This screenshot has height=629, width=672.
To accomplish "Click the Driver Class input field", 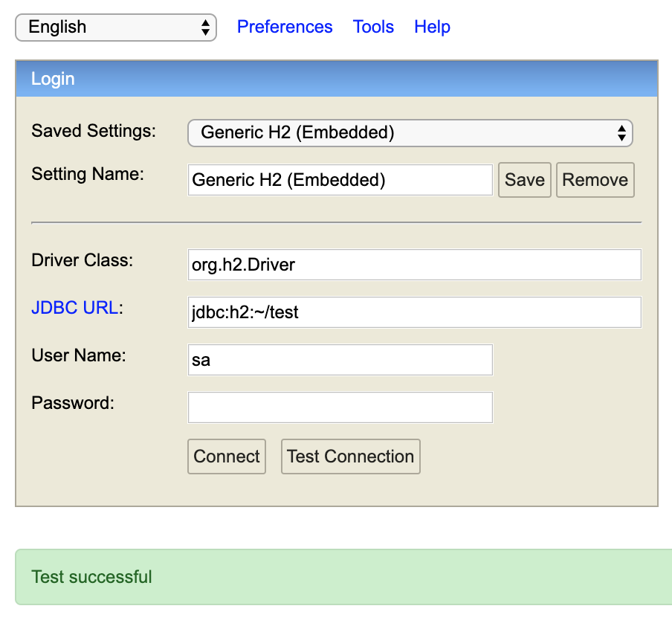I will tap(415, 265).
